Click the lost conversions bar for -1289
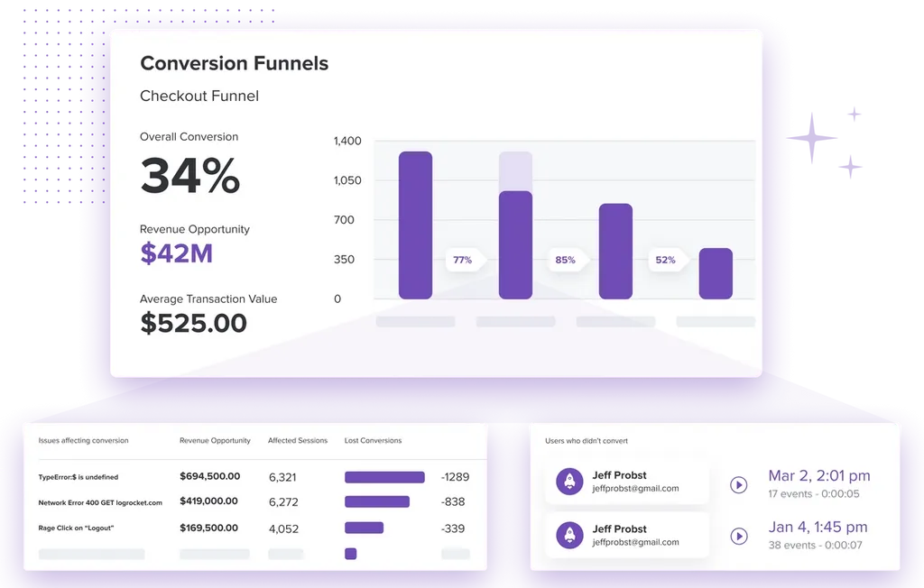This screenshot has height=588, width=924. 384,477
